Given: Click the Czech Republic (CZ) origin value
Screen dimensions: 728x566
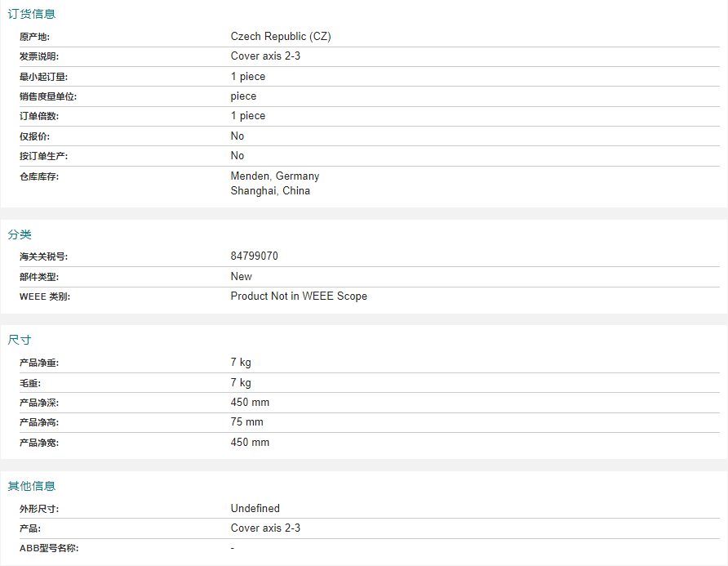Looking at the screenshot, I should tap(281, 36).
